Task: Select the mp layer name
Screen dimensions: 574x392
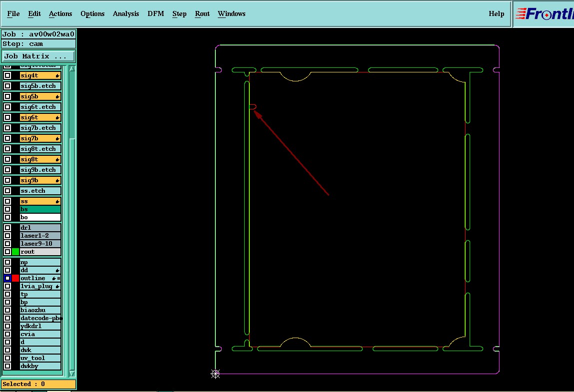Action: [40, 262]
